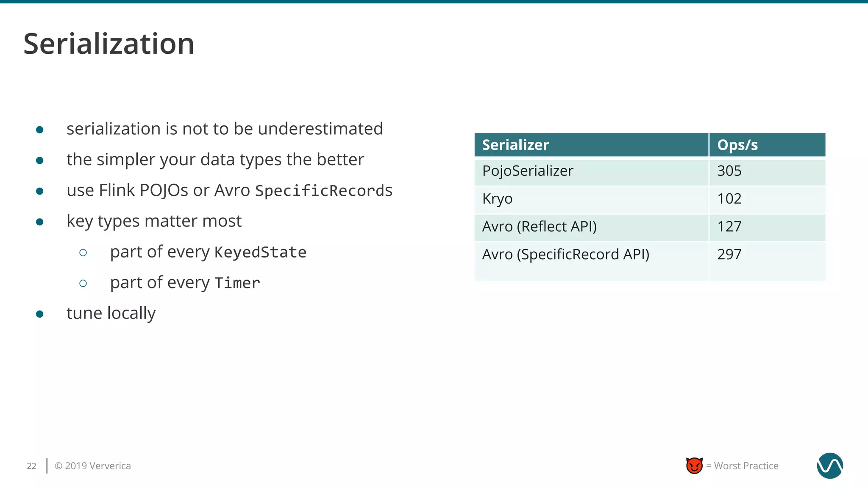Click the 297 ops value
This screenshot has width=868, height=488.
click(x=729, y=255)
